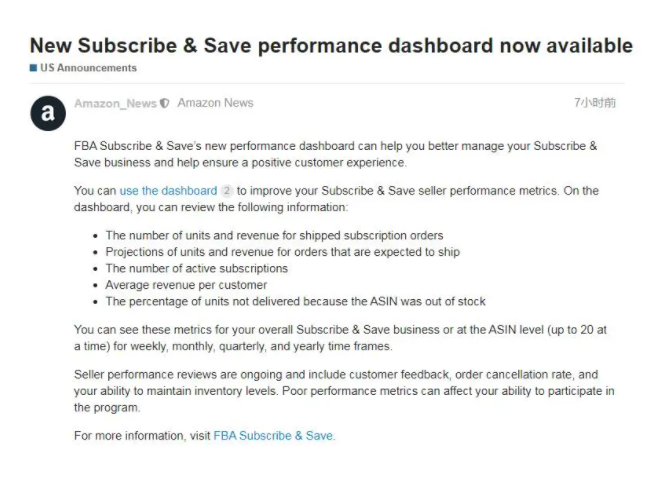Screen dimensions: 651x484
Task: Click the post timestamp '7小时前'
Action: pyautogui.click(x=595, y=103)
